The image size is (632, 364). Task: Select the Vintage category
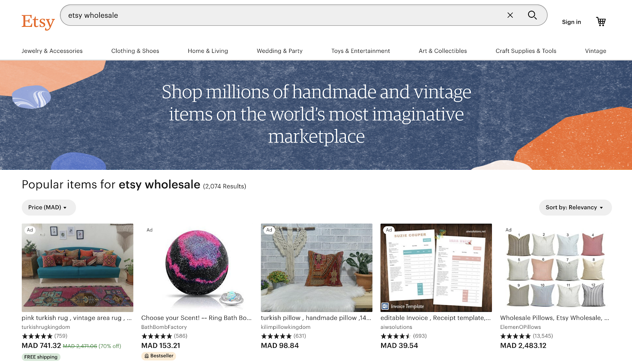[x=595, y=51]
